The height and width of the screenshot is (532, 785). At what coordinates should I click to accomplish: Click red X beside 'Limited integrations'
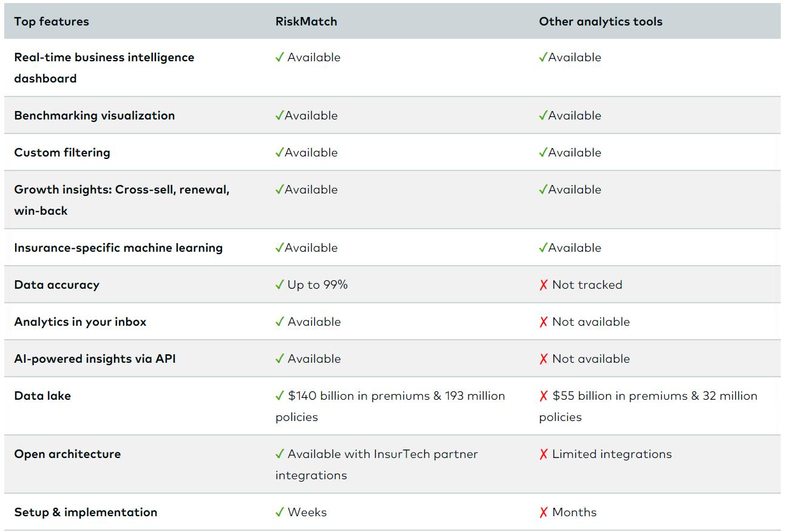(x=544, y=454)
